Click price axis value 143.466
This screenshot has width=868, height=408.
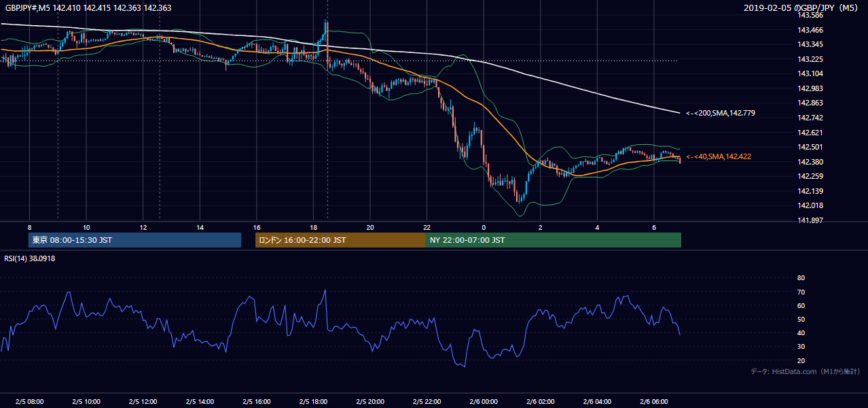point(810,30)
